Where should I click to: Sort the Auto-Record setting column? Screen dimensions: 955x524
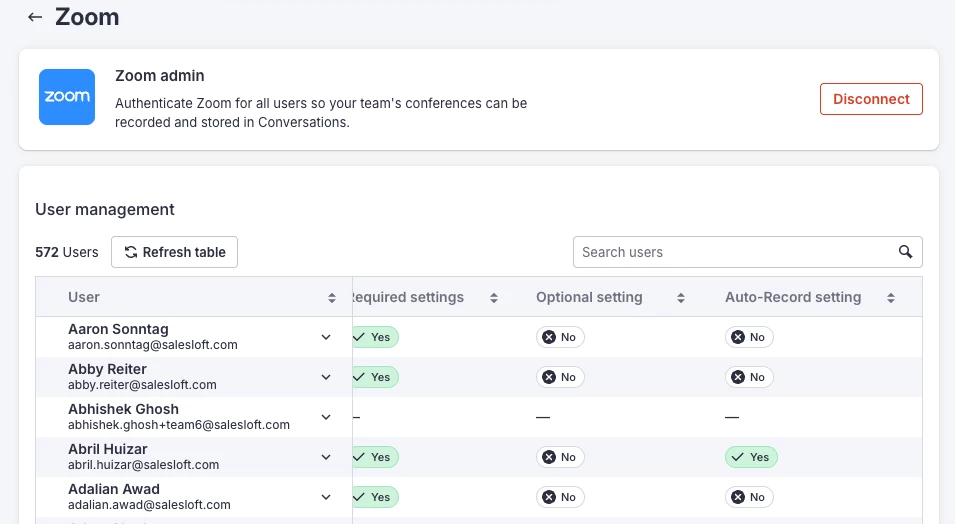click(x=891, y=298)
